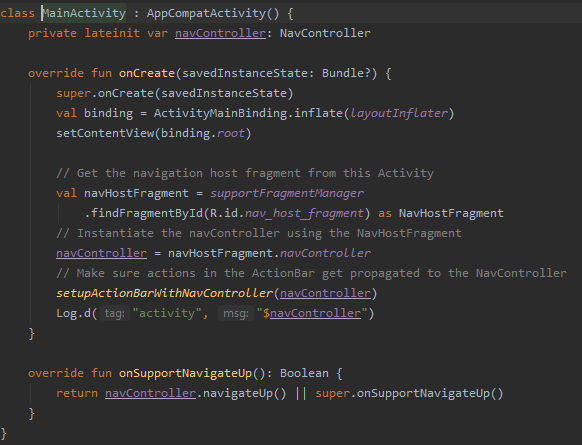Click super.onCreate(savedInstanceState) call

tap(175, 93)
